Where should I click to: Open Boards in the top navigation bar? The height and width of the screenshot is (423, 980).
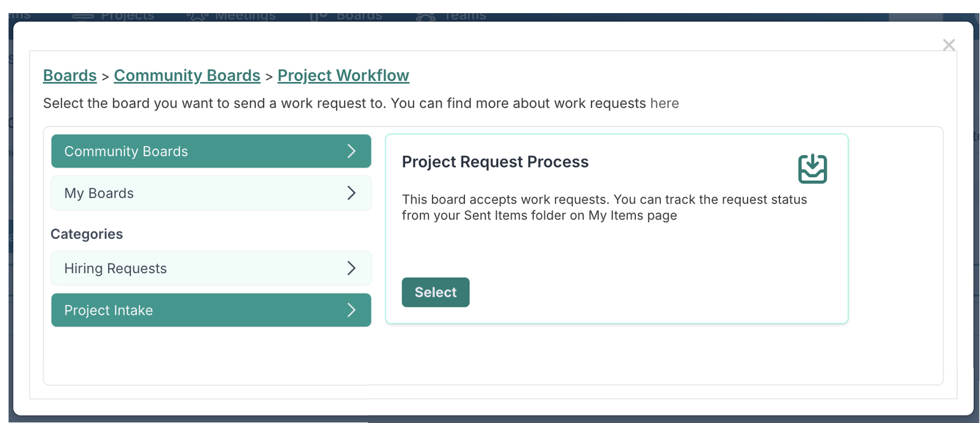359,17
